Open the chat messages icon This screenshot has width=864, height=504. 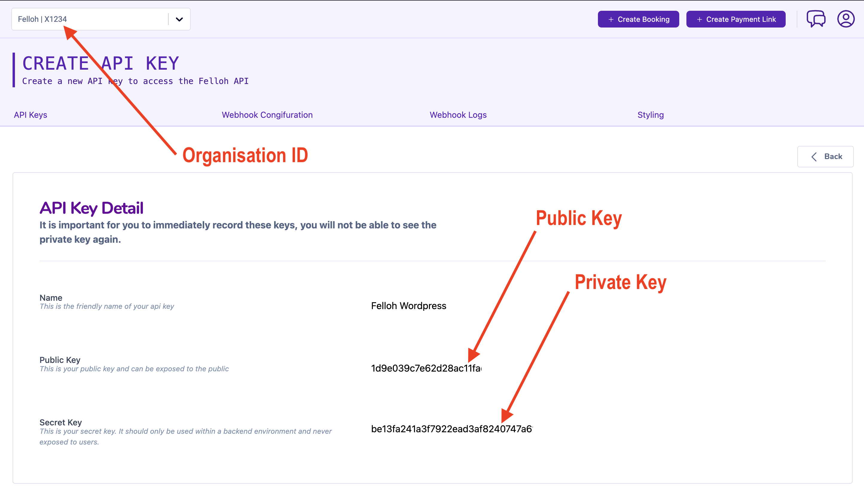[816, 19]
